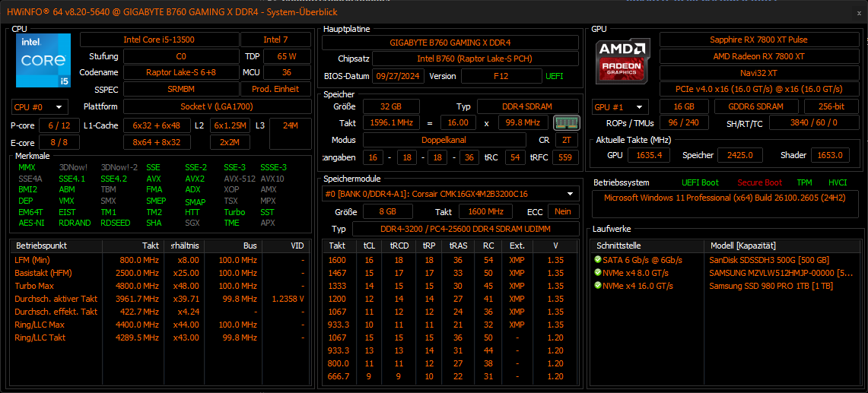Viewport: 868px width, 393px height.
Task: Open the GPU #1 selector dropdown
Action: (x=620, y=107)
